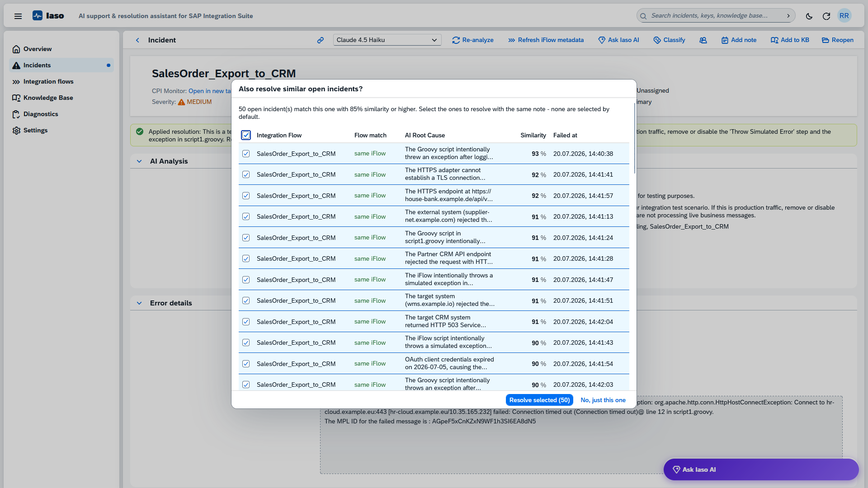Uncheck the incident failed at 14:41:13
This screenshot has width=868, height=488.
246,216
